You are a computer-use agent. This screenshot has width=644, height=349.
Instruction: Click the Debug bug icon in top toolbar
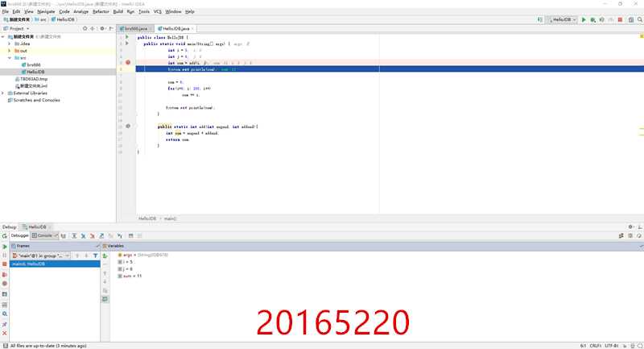point(592,19)
